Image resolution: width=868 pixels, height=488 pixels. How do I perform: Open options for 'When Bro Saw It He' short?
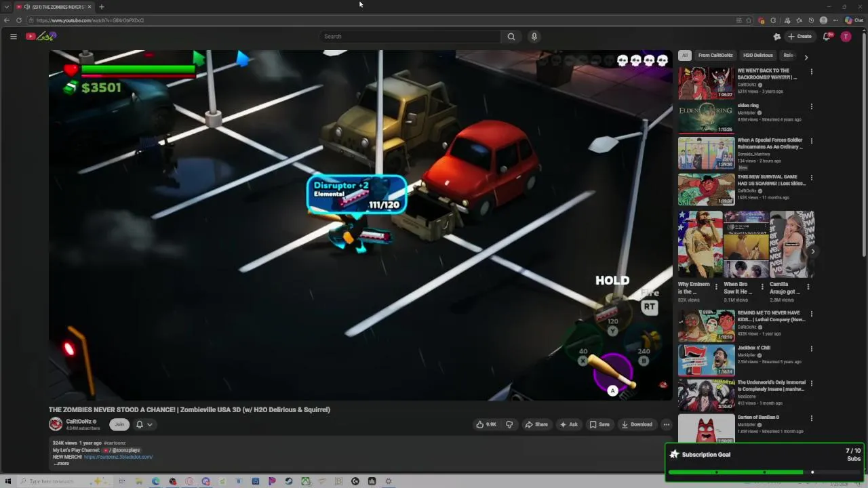[762, 287]
